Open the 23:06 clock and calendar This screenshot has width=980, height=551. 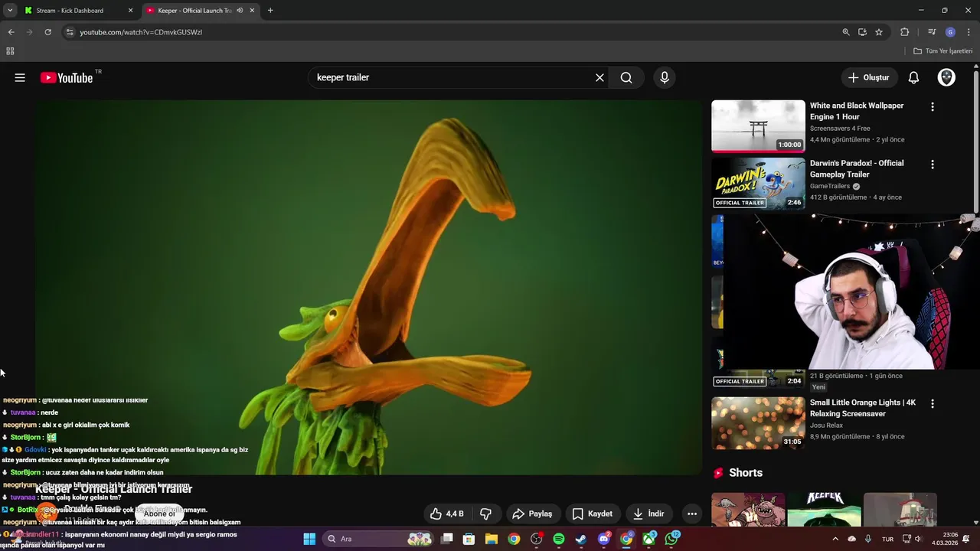click(950, 539)
